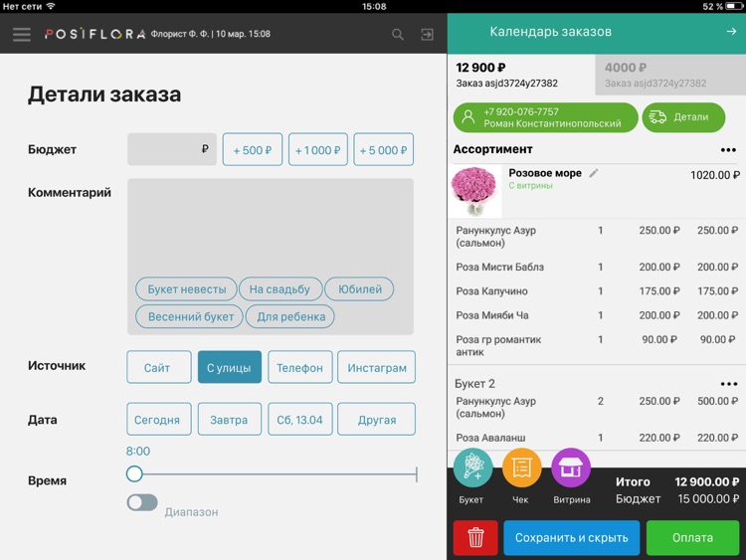
Task: Insert the Весенний букет comment tag
Action: click(189, 316)
